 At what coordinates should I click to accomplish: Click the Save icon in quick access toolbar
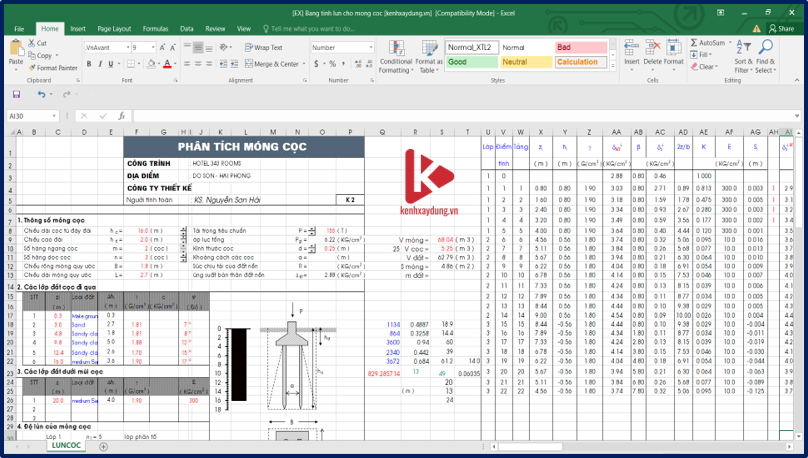pos(17,95)
